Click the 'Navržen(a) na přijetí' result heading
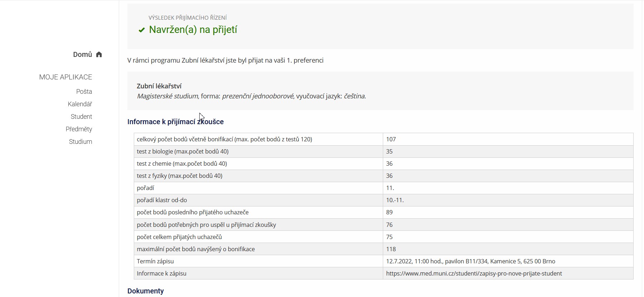This screenshot has width=644, height=297. click(193, 30)
